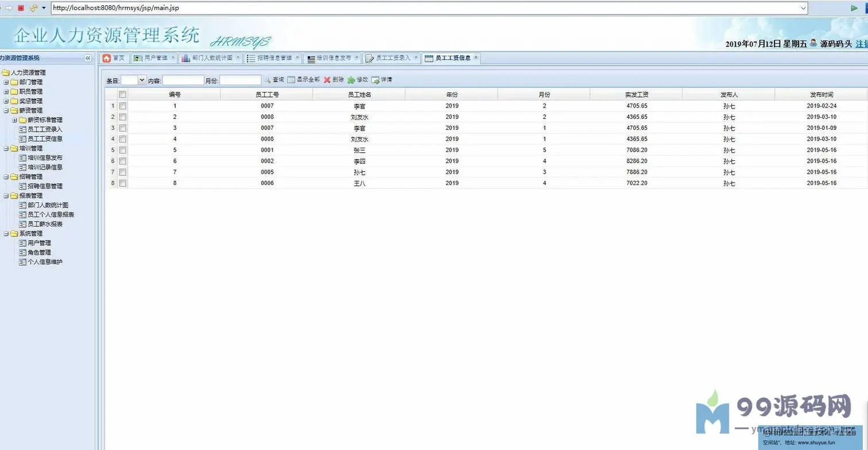
Task: Click the table icon on 员工工资信息 tab
Action: 429,58
